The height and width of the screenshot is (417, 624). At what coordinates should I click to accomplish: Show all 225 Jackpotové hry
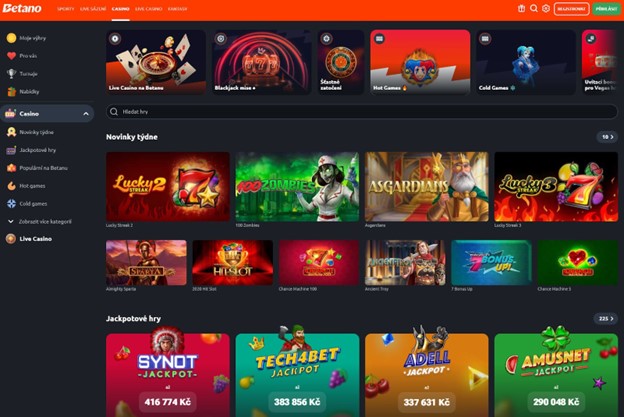click(606, 318)
